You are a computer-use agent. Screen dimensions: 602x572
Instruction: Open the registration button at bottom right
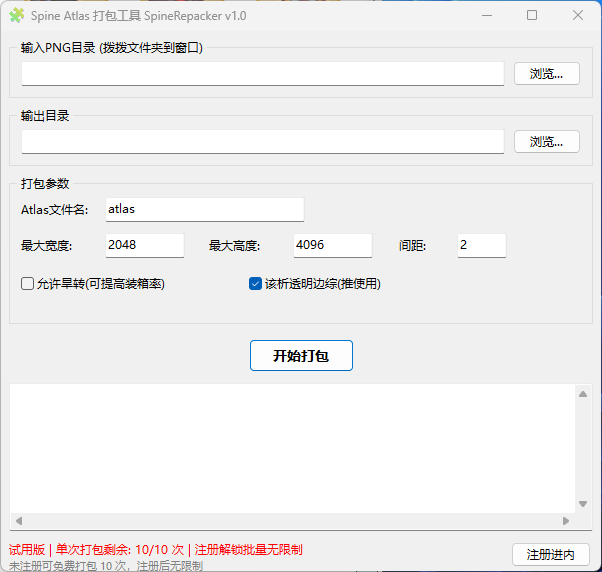point(551,554)
